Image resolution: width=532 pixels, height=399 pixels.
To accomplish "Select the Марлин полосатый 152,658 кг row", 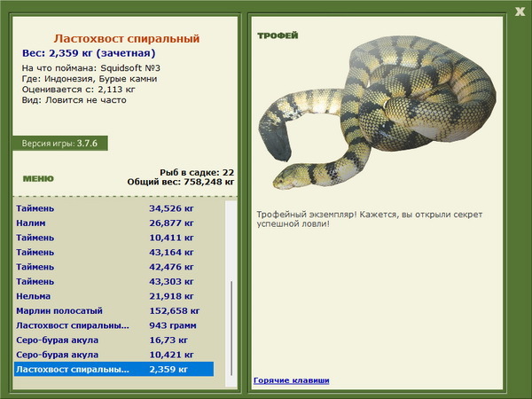I will pyautogui.click(x=114, y=310).
